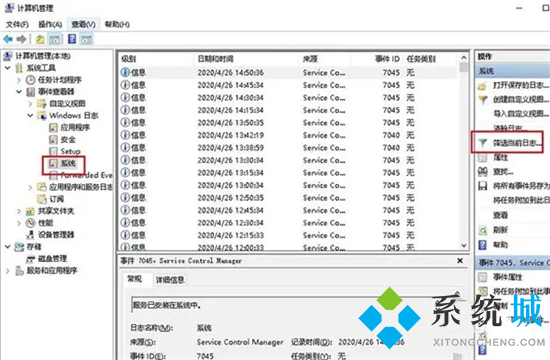Expand 服务和应用程序 tree node
Image resolution: width=550 pixels, height=360 pixels.
pyautogui.click(x=8, y=271)
